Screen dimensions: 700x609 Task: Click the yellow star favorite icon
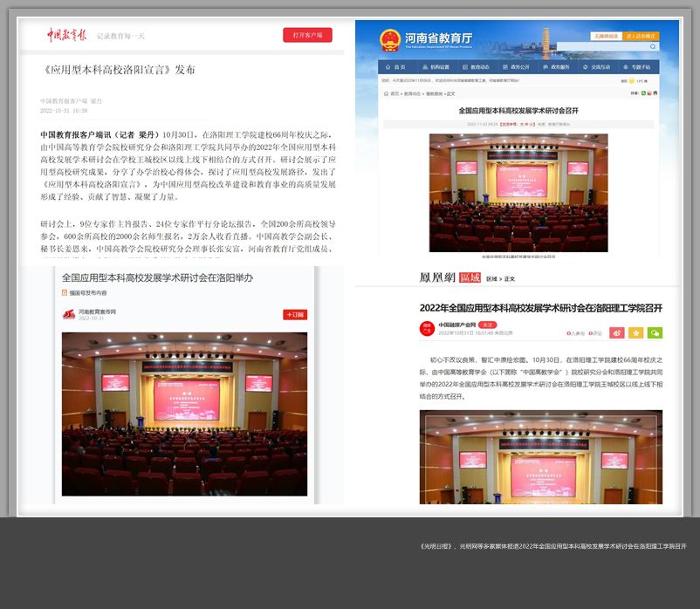coord(635,332)
